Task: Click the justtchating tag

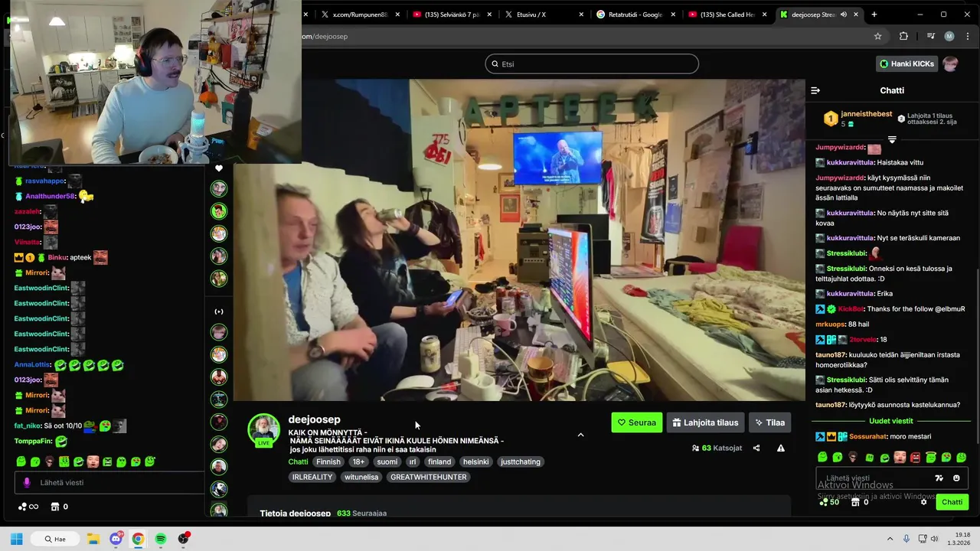Action: 521,461
